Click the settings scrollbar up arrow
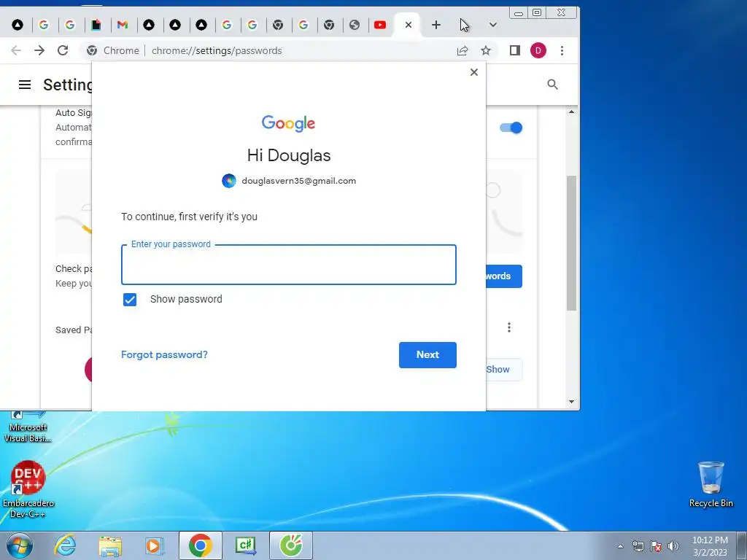Screen dimensions: 747x560 click(571, 112)
